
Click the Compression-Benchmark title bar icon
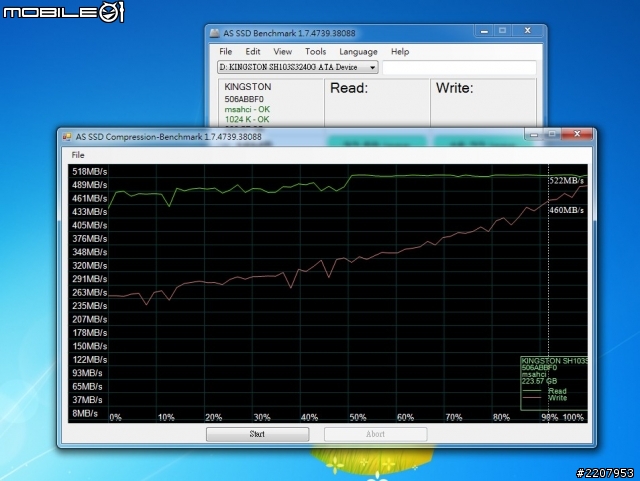tap(67, 137)
